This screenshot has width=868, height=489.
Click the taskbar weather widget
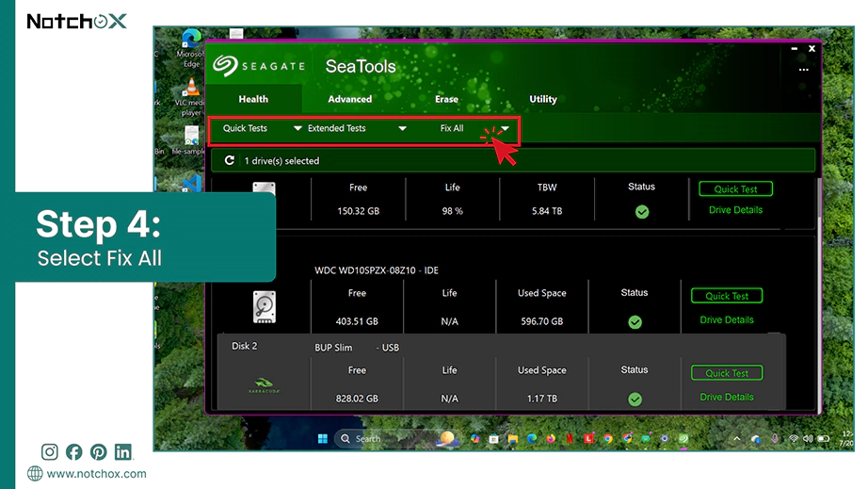tap(447, 439)
